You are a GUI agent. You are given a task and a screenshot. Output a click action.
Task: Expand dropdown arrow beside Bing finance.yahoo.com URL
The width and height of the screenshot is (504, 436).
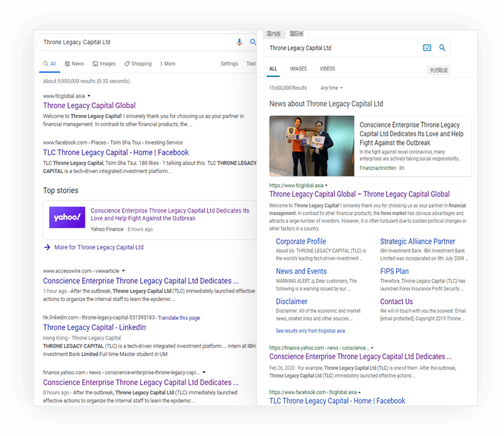372,348
